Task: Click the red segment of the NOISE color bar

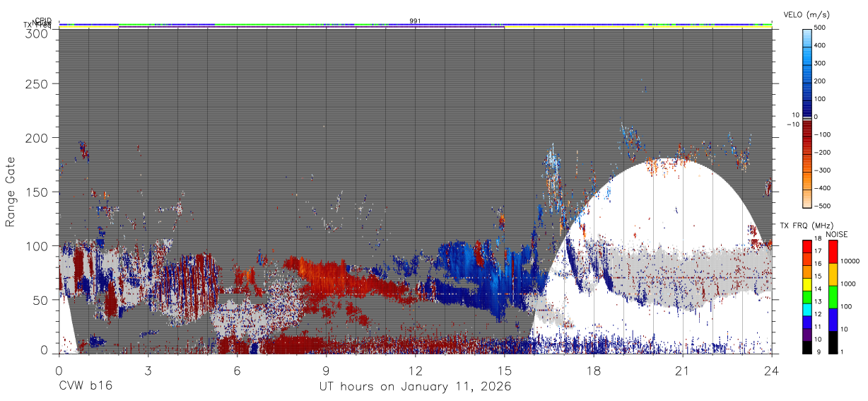Action: [x=833, y=252]
